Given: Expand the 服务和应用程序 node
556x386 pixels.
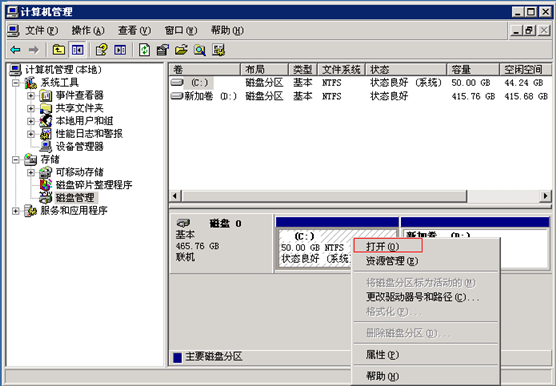Looking at the screenshot, I should [16, 211].
